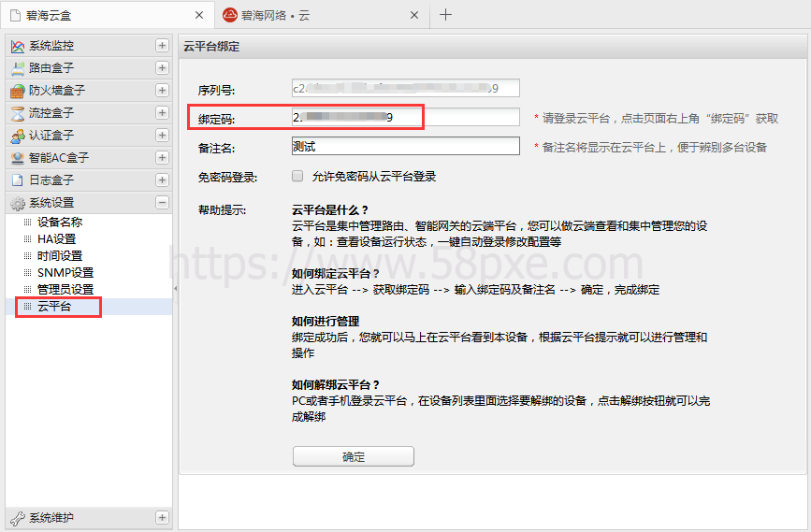
Task: Collapse 系统设置 with minus button
Action: [x=162, y=202]
